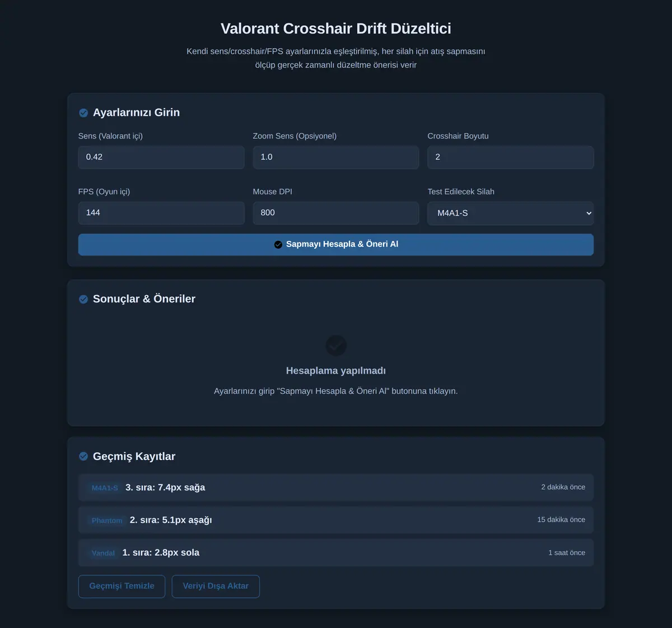The image size is (672, 628).
Task: Click the check icon beside Ayarlarınızı Girin
Action: pyautogui.click(x=83, y=113)
